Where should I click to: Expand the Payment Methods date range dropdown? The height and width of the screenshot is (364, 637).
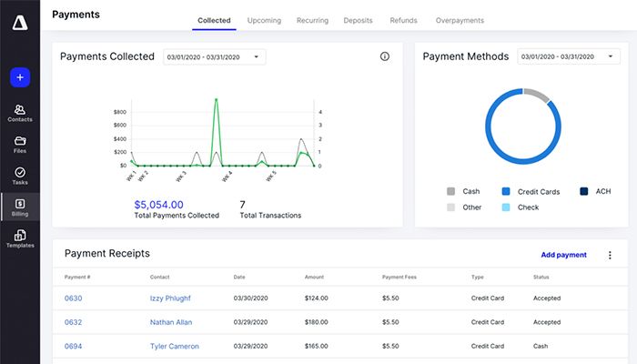[568, 56]
